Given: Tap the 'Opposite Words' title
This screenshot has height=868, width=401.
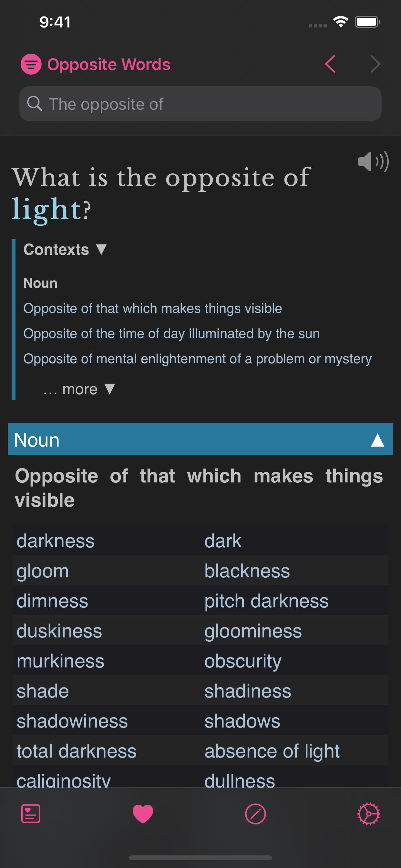Looking at the screenshot, I should (x=108, y=64).
